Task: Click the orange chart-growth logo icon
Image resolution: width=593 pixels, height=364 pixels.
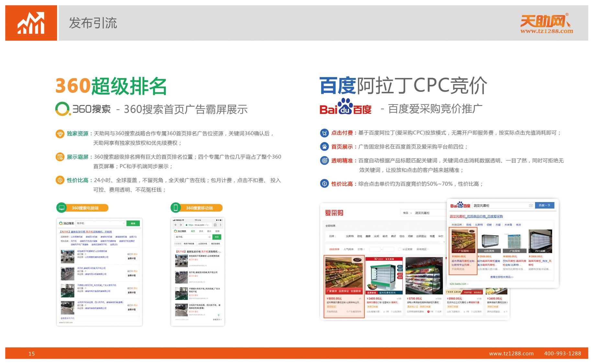Action: 31,23
